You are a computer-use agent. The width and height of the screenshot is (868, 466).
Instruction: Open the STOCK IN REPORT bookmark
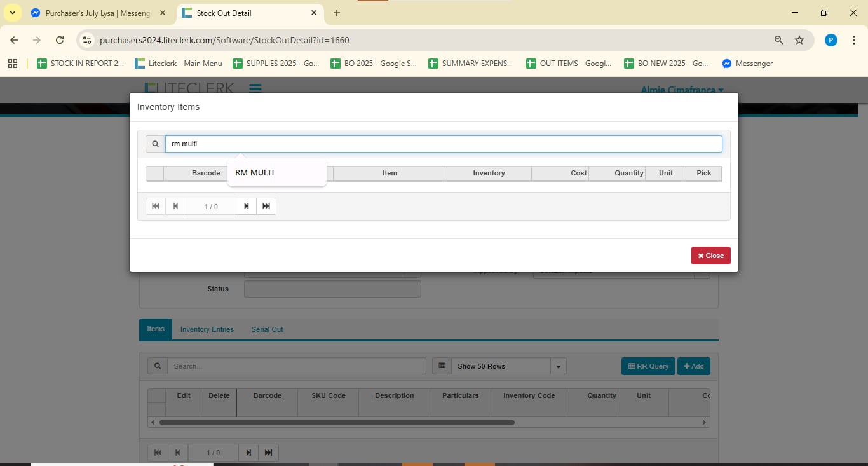click(81, 64)
